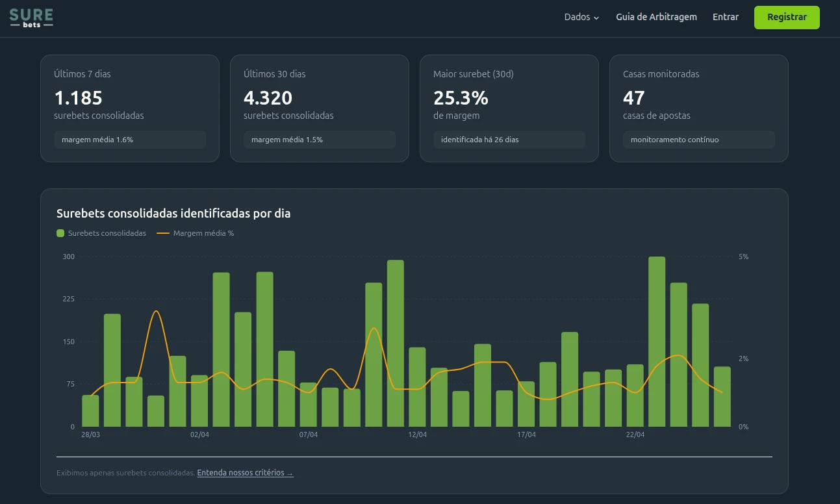Image resolution: width=840 pixels, height=504 pixels.
Task: Select the Últimos 7 dias card
Action: click(129, 97)
